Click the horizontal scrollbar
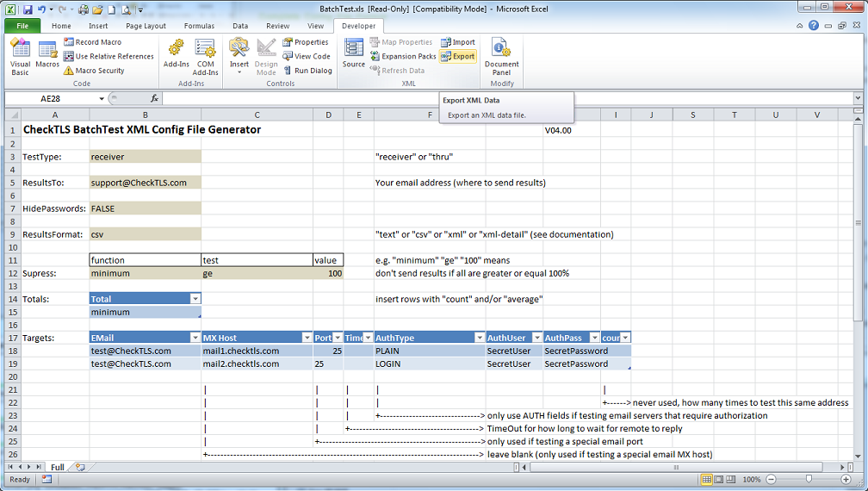Viewport: 868px width, 491px height. coord(675,467)
